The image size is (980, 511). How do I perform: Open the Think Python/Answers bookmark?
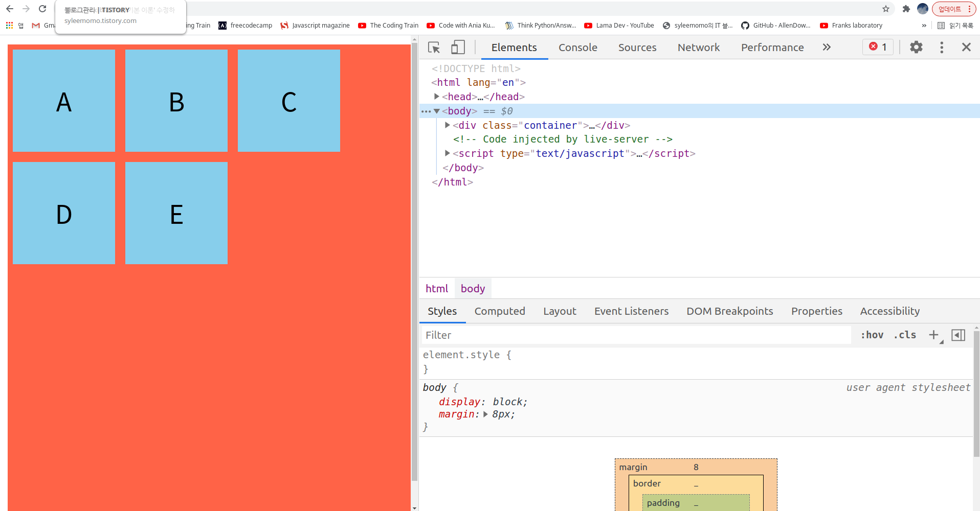(x=541, y=26)
